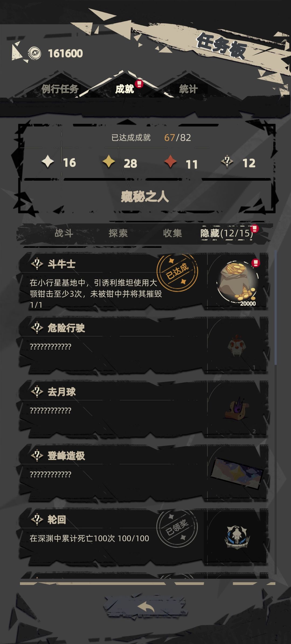The height and width of the screenshot is (644, 291).
Task: Tap the 轮回 badge reward icon
Action: pyautogui.click(x=237, y=537)
